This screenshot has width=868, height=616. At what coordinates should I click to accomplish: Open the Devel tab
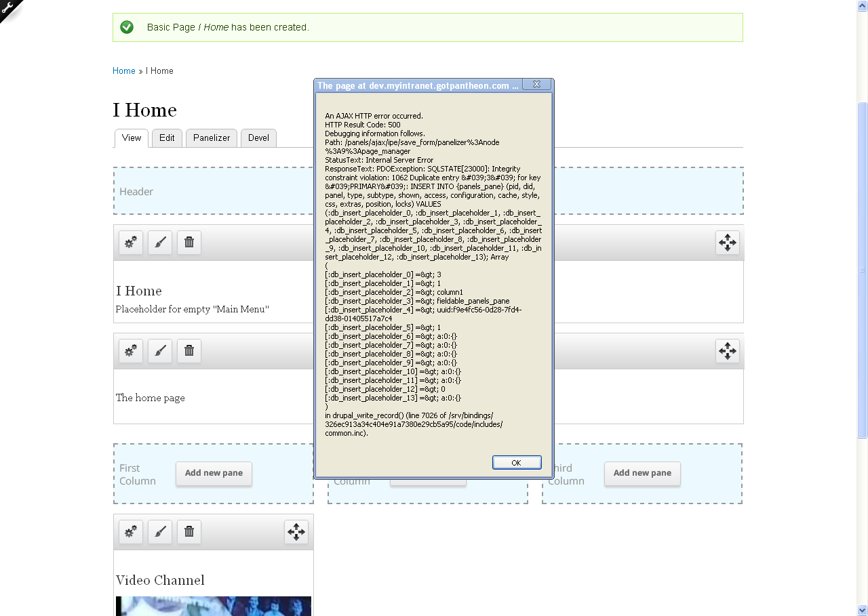click(258, 138)
